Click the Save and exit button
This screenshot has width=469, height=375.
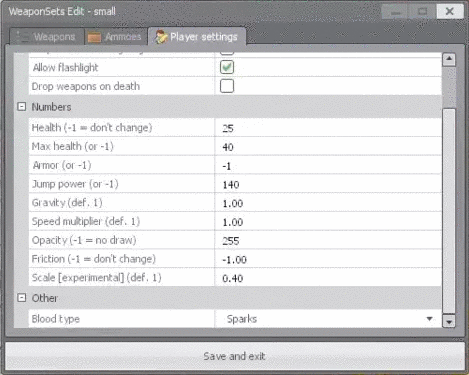click(234, 356)
